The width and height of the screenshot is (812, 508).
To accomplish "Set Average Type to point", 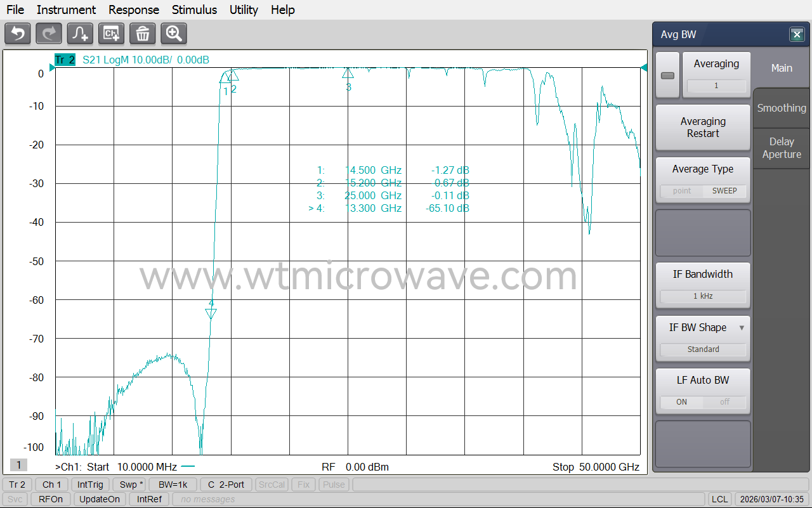I will pos(682,191).
